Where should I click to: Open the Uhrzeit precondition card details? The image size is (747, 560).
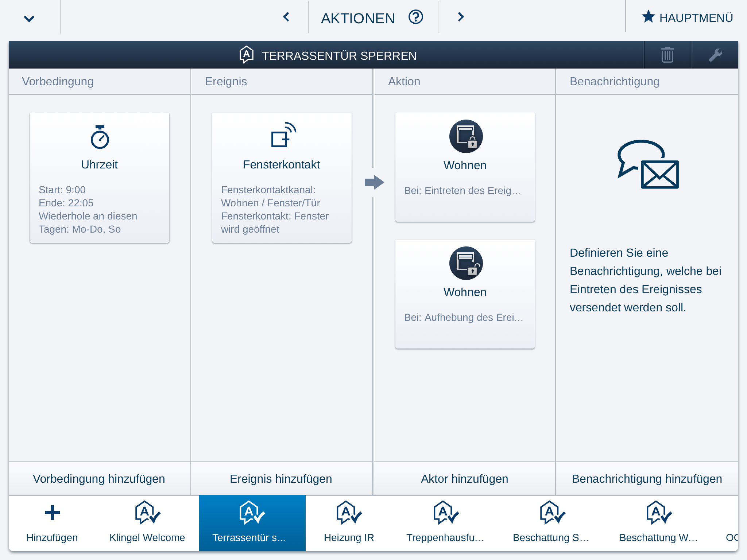[100, 178]
